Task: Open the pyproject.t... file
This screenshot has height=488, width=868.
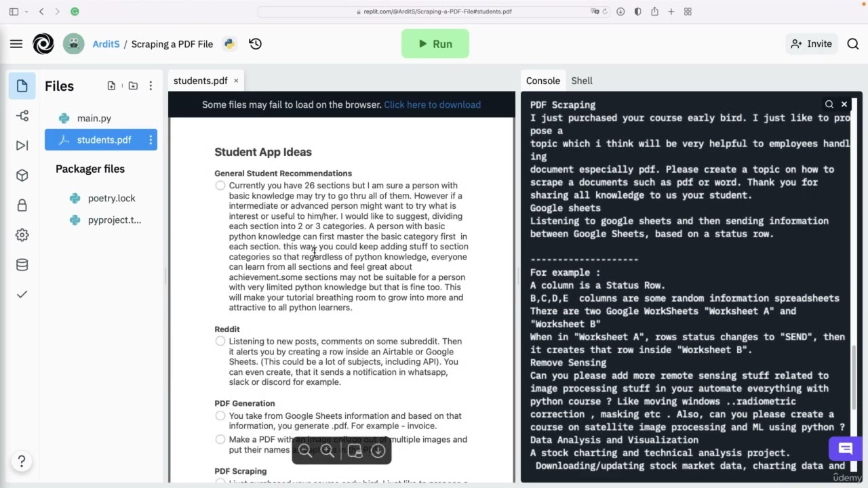Action: (x=101, y=220)
